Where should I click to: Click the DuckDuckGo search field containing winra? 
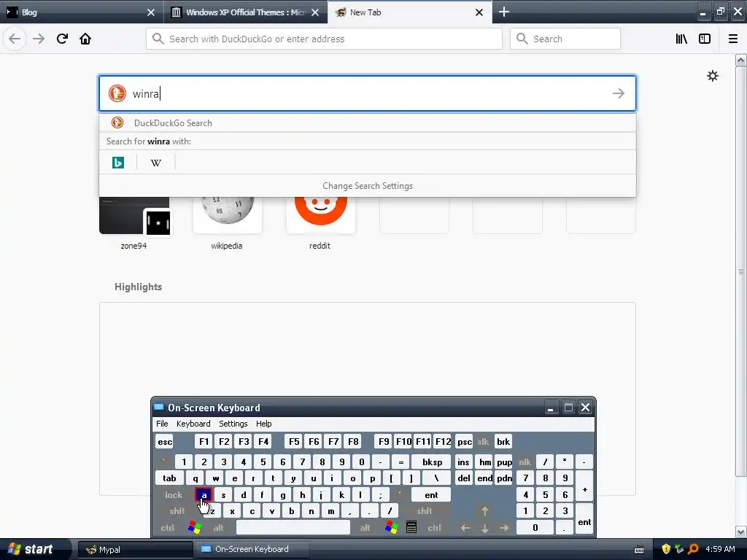point(368,93)
